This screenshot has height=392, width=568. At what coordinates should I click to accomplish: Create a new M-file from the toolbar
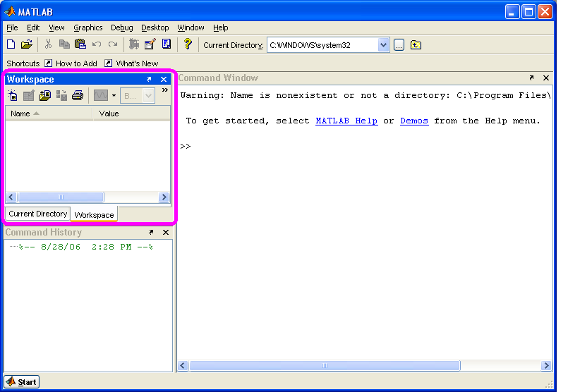[x=11, y=44]
